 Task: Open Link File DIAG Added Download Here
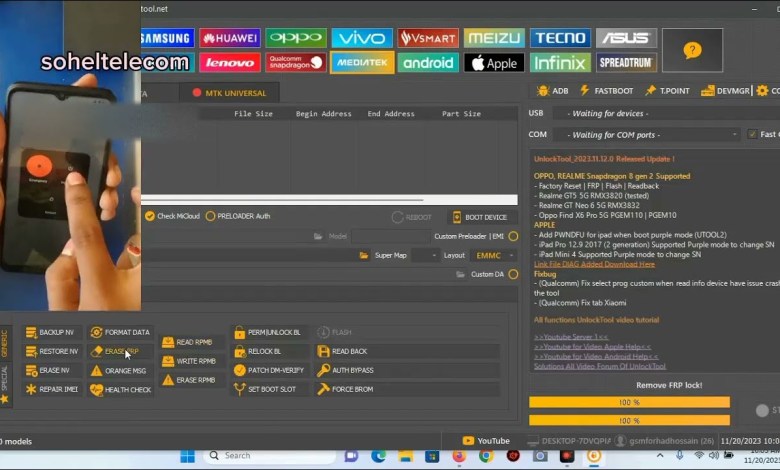tap(594, 264)
